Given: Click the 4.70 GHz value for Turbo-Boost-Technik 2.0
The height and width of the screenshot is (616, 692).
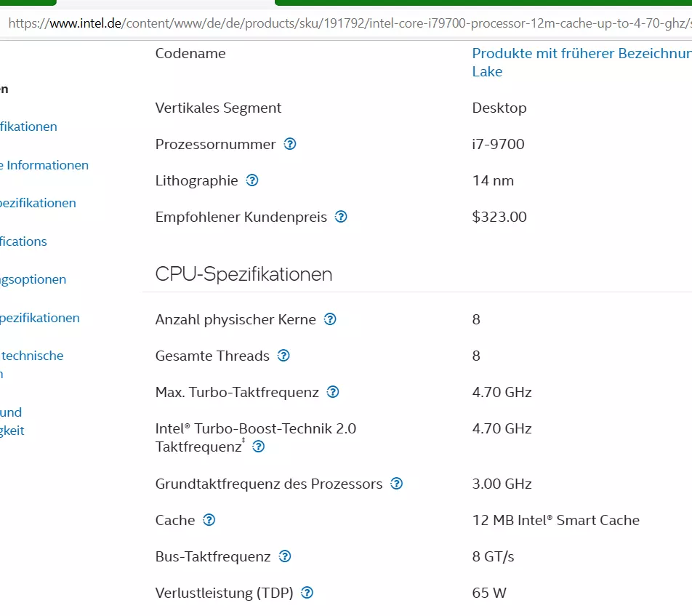Looking at the screenshot, I should (x=502, y=429).
